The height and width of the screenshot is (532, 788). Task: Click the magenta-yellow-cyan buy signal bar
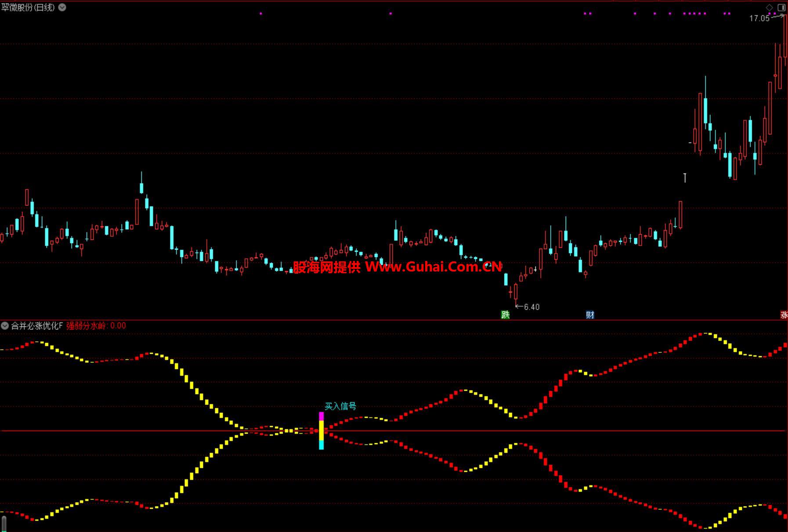pyautogui.click(x=321, y=431)
